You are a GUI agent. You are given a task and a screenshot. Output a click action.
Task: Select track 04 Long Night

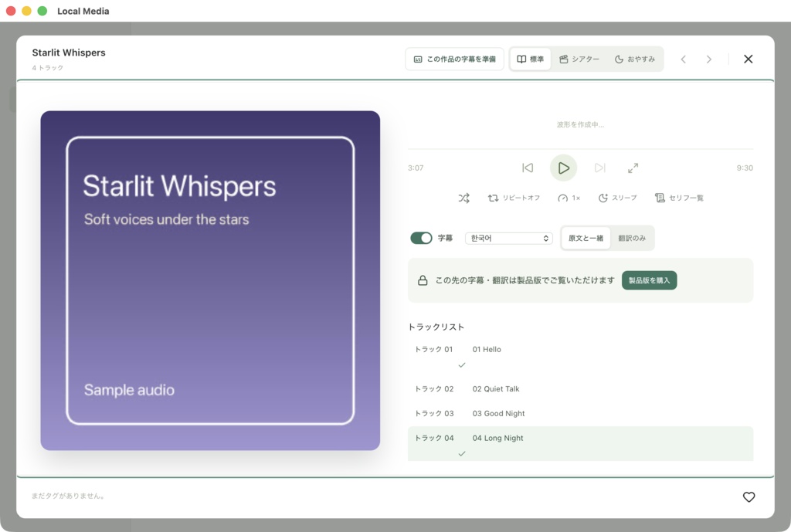[580, 444]
